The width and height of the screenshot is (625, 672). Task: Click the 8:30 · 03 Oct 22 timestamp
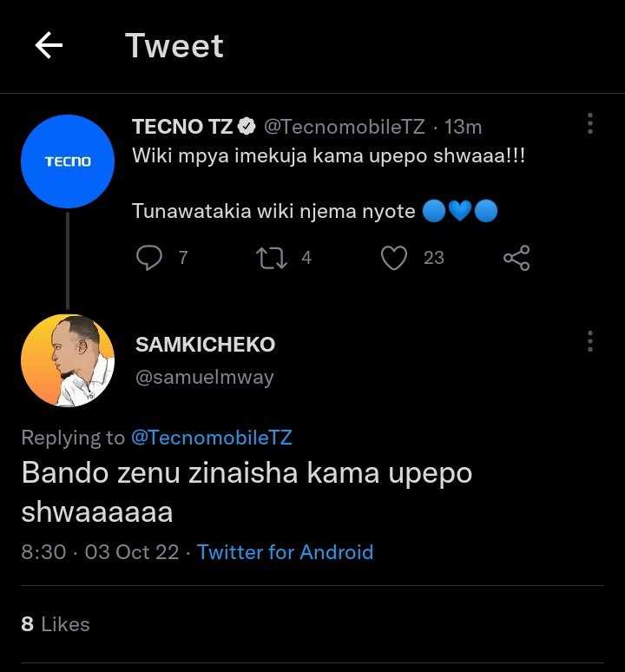click(100, 552)
